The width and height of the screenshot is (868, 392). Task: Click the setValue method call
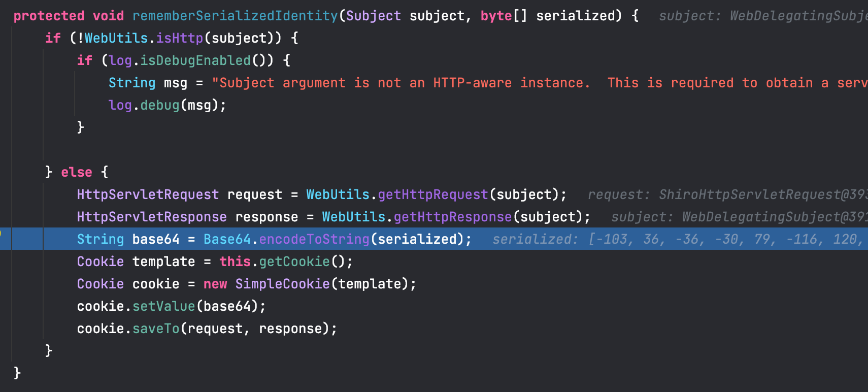[163, 306]
